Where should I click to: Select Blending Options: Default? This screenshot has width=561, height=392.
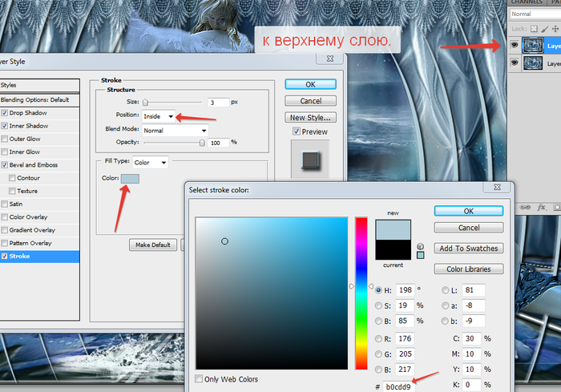click(x=39, y=100)
